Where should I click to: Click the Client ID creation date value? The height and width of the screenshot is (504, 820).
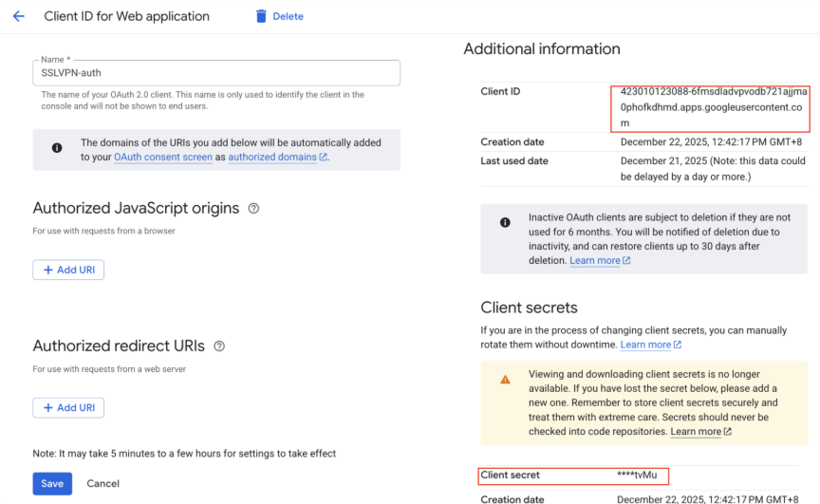[711, 142]
